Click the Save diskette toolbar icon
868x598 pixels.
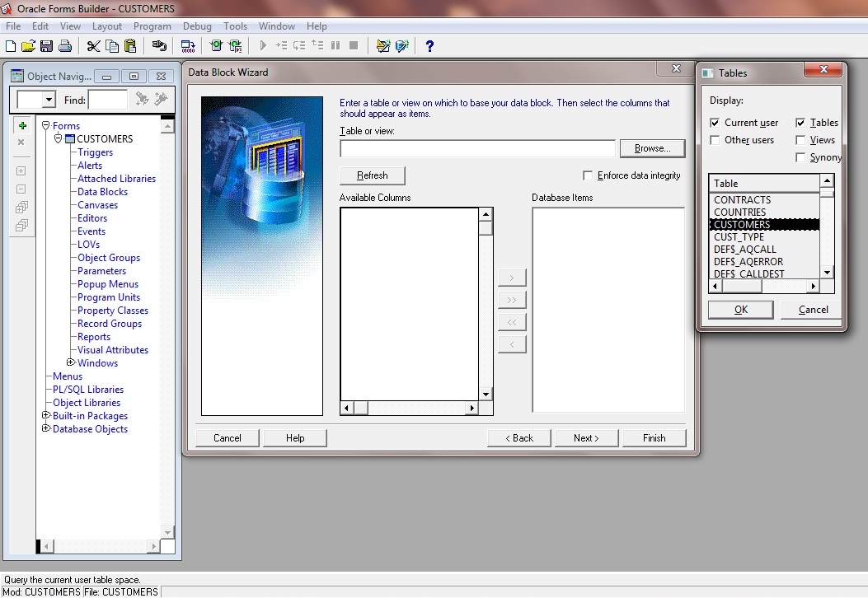pos(46,46)
